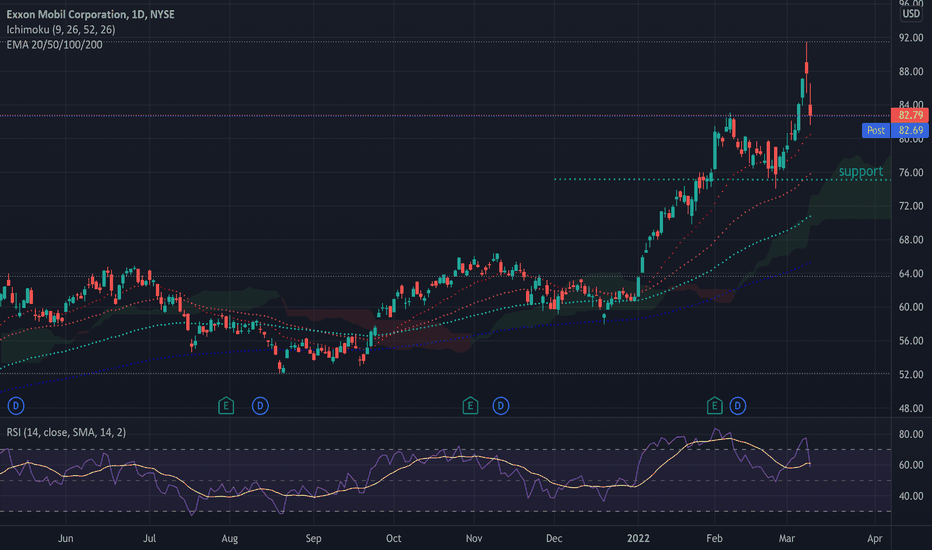Click the RSI axis 40.00 value
The height and width of the screenshot is (550, 932).
(911, 496)
